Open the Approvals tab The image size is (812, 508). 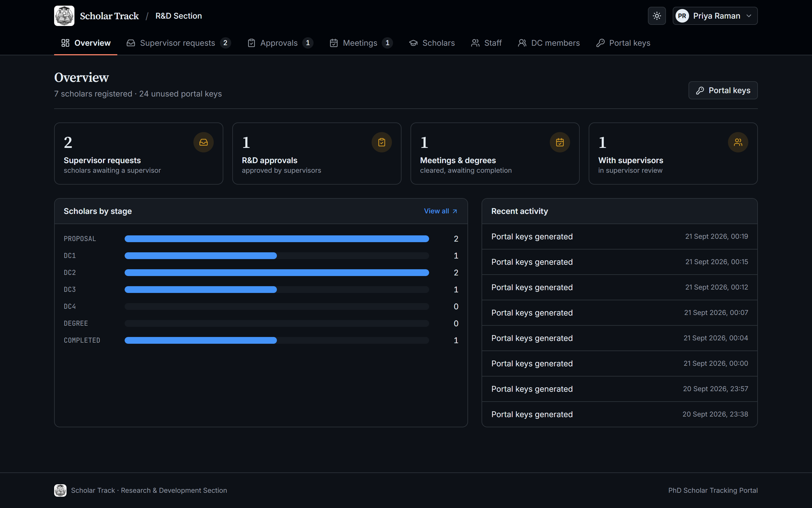(280, 43)
